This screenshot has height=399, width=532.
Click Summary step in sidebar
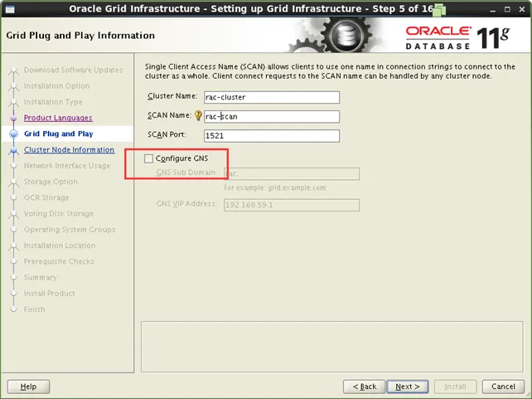40,277
